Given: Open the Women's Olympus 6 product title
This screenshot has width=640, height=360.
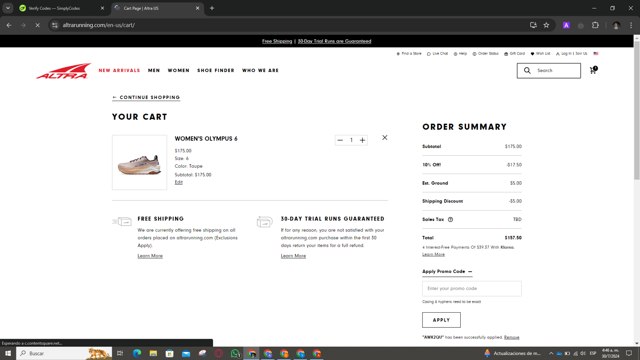Looking at the screenshot, I should click(206, 138).
